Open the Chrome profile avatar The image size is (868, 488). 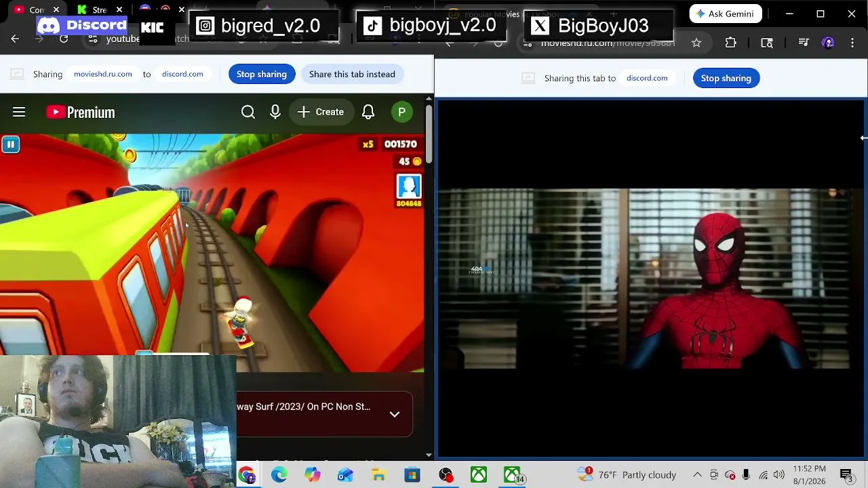pyautogui.click(x=828, y=43)
